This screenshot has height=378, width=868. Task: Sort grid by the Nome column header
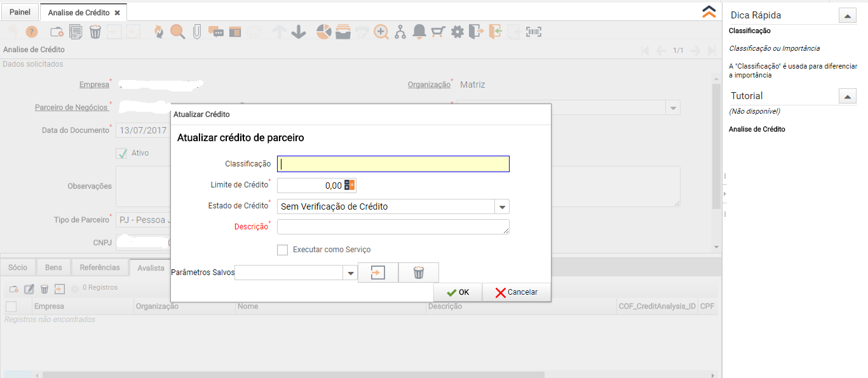330,307
